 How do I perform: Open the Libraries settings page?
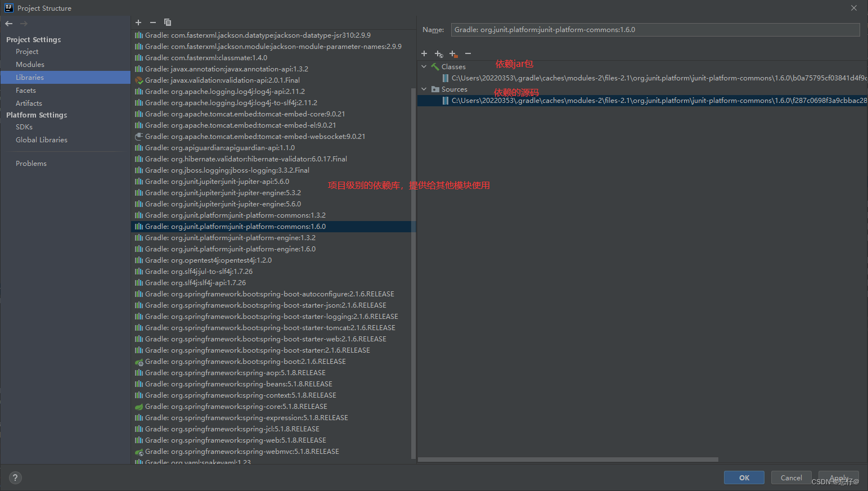click(x=30, y=77)
